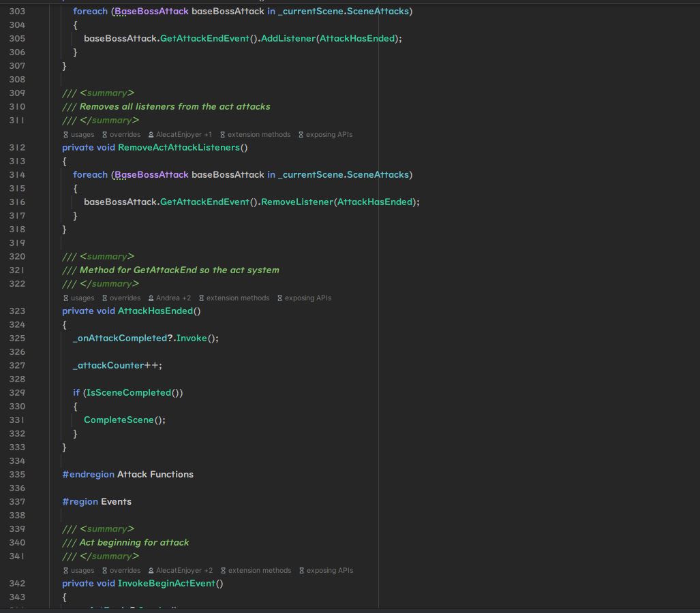The image size is (700, 613).
Task: Open the AlecatEnjoyer +1 author hint
Action: pyautogui.click(x=180, y=135)
